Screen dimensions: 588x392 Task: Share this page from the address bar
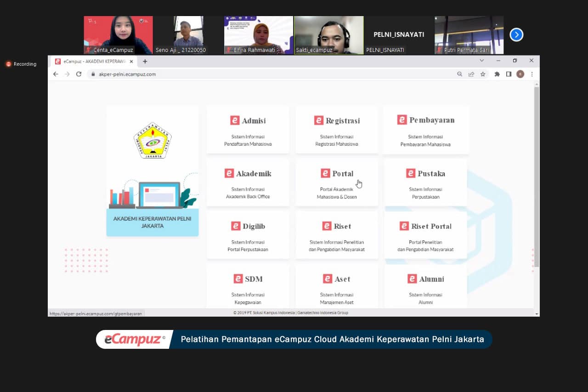coord(471,74)
